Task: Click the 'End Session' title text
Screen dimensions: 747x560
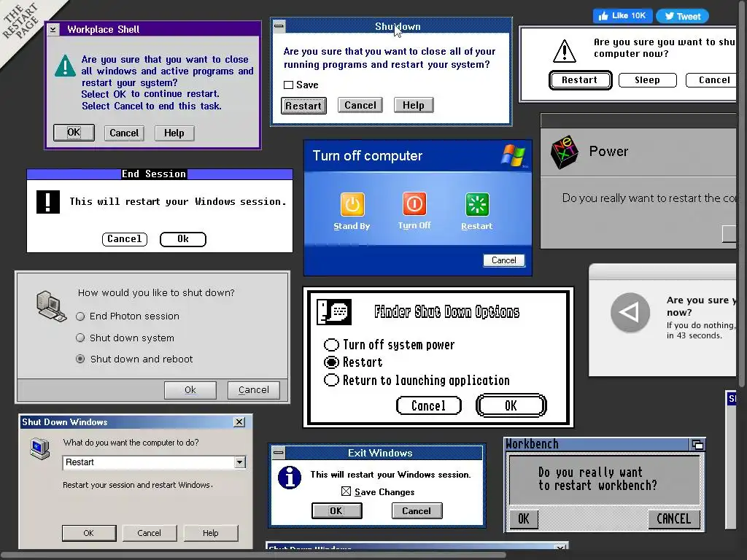Action: pos(154,174)
